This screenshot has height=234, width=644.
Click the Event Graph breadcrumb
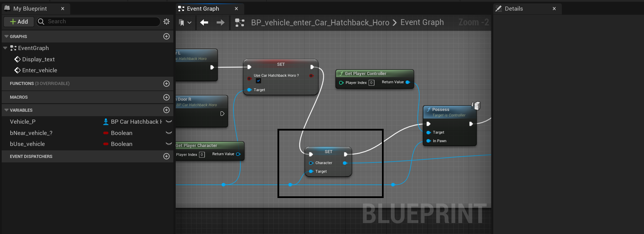422,23
